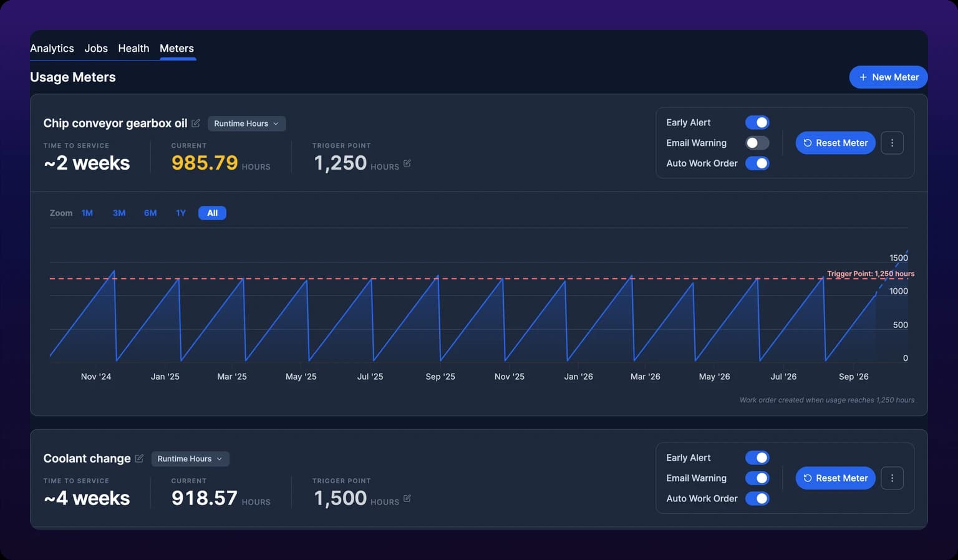Click the 985.79 current hours value
This screenshot has width=958, height=560.
[x=205, y=163]
